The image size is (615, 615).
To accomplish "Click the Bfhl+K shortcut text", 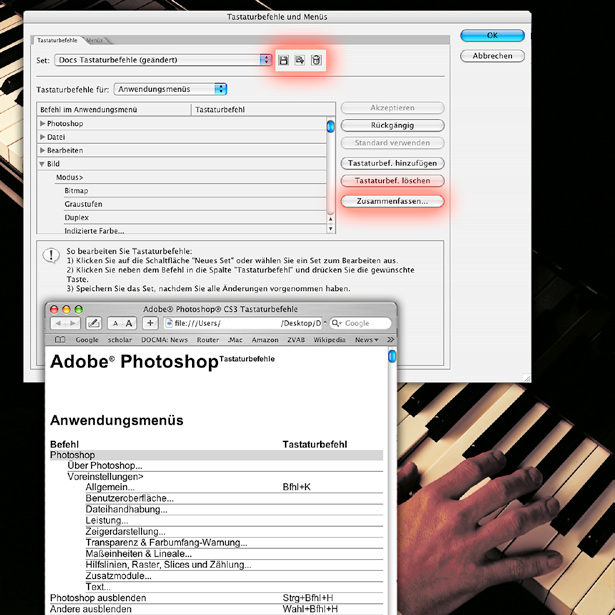I will click(x=297, y=487).
